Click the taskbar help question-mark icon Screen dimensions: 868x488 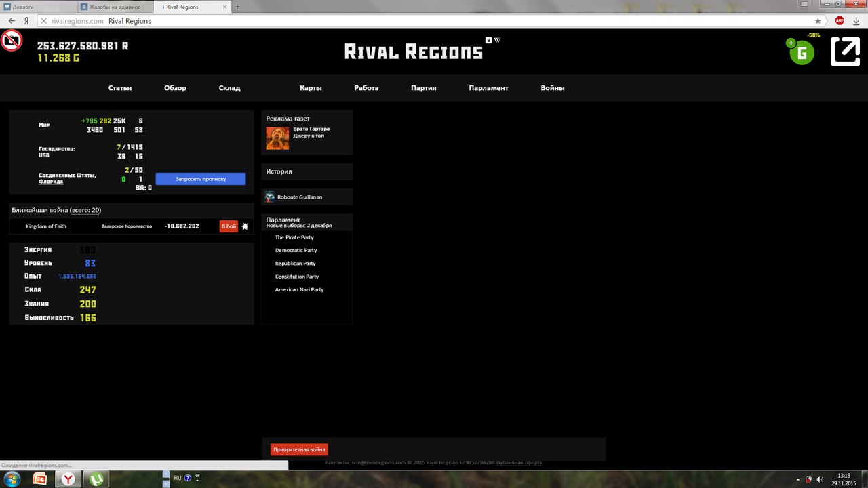pos(188,478)
